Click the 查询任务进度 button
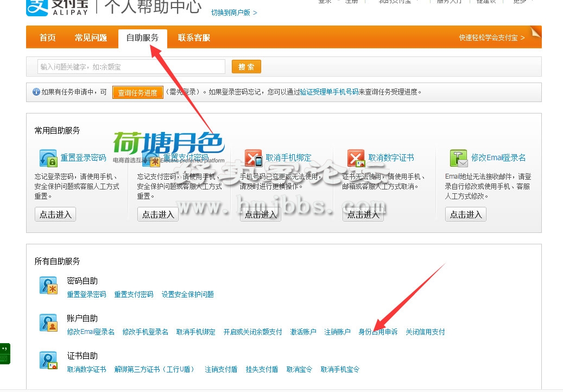The height and width of the screenshot is (392, 563). 137,93
